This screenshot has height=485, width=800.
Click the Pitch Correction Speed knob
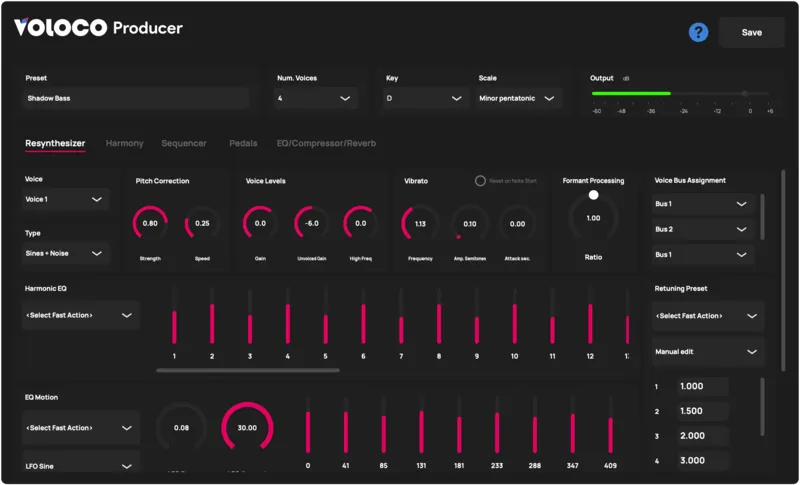click(202, 224)
